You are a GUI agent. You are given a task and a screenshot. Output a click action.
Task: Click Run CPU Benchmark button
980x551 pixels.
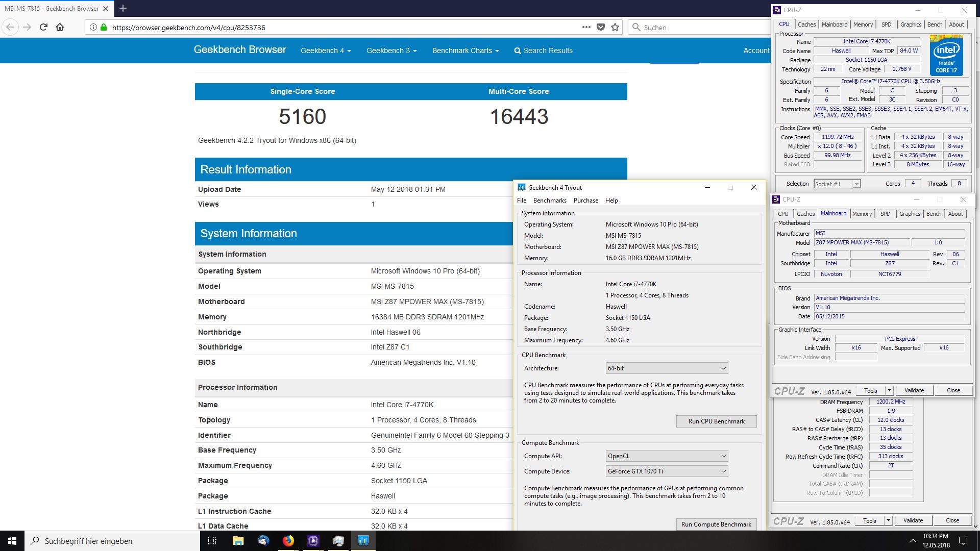pyautogui.click(x=716, y=421)
